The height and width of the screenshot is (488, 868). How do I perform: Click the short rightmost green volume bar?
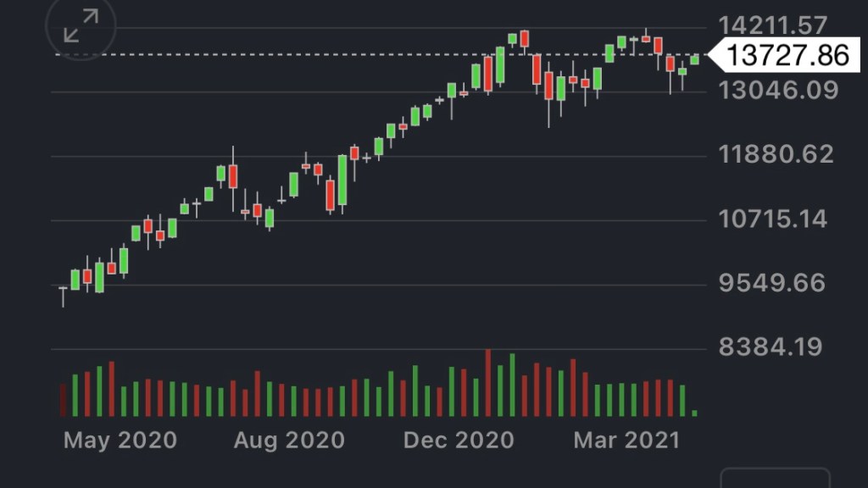[x=695, y=413]
